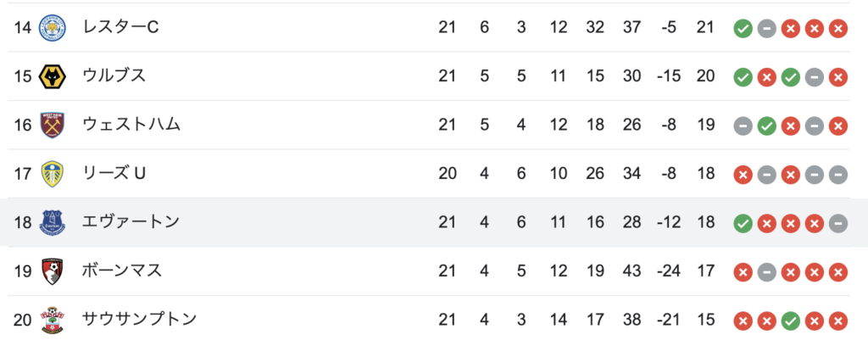Click Leicester's green win checkmark icon
The width and height of the screenshot is (868, 346).
[x=743, y=28]
